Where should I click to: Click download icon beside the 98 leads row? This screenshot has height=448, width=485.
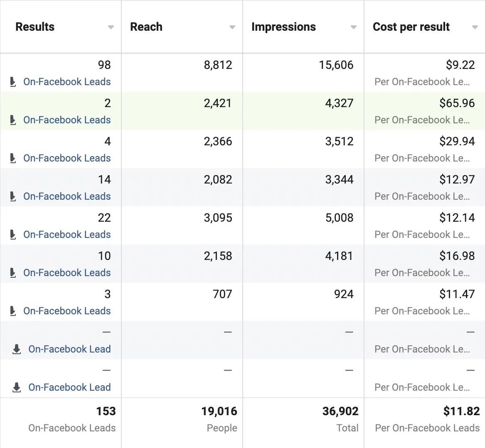coord(13,82)
